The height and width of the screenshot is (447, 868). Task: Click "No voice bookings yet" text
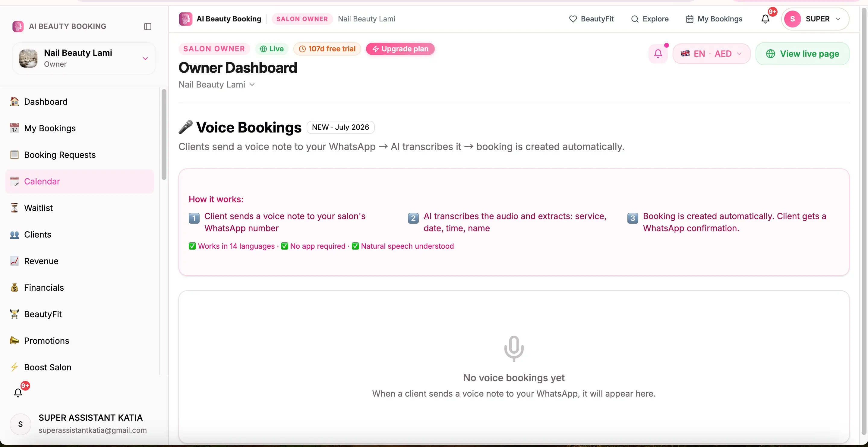pos(514,378)
